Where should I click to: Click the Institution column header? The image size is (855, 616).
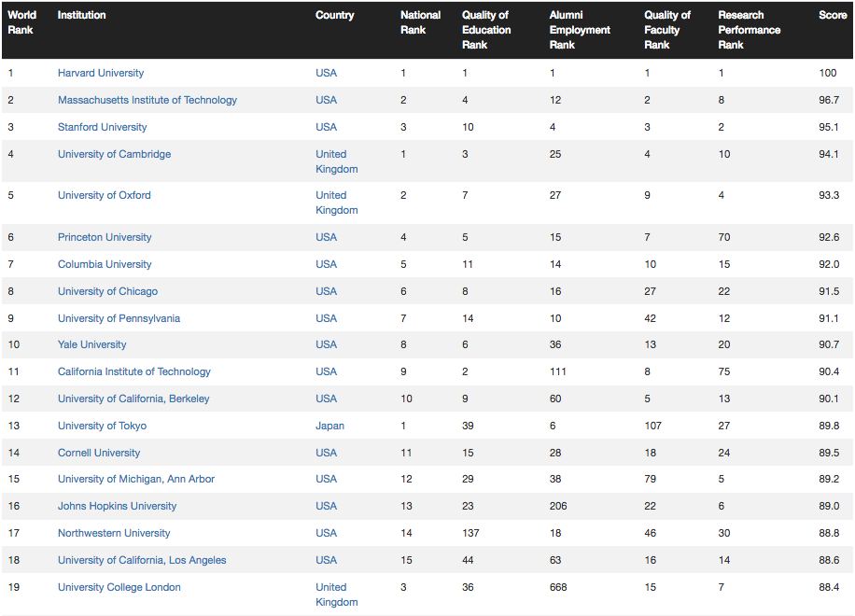(x=82, y=15)
